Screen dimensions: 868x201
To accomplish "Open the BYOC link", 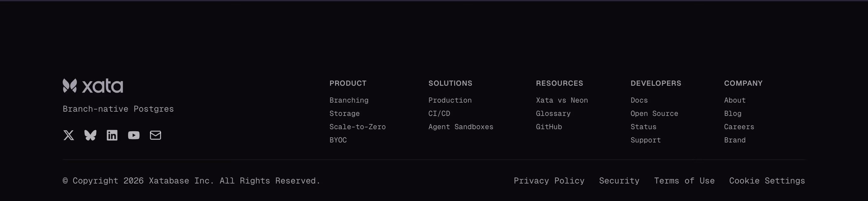I will (x=338, y=140).
